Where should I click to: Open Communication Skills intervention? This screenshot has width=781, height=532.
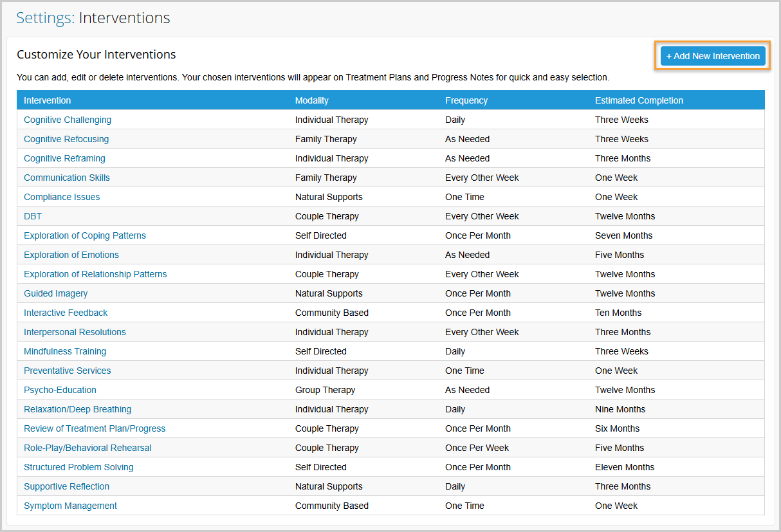(67, 178)
